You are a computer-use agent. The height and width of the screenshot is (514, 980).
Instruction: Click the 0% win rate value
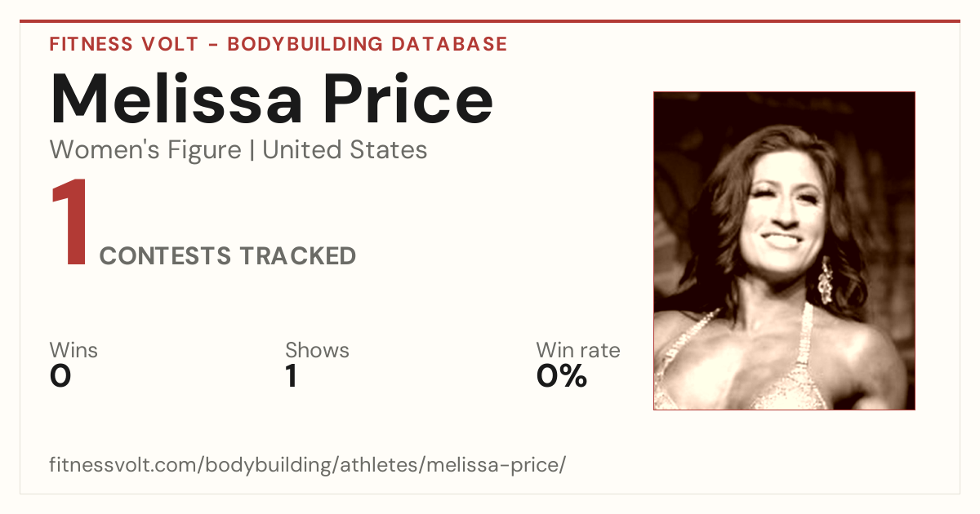coord(562,376)
